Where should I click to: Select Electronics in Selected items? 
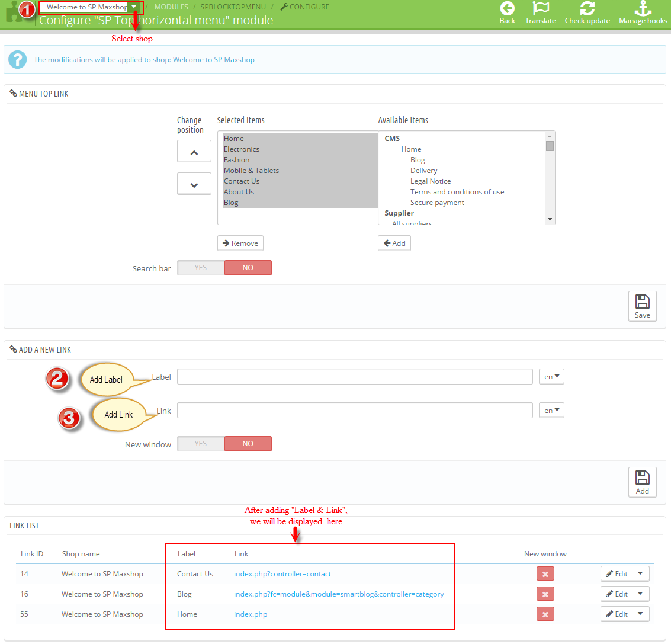pyautogui.click(x=300, y=149)
